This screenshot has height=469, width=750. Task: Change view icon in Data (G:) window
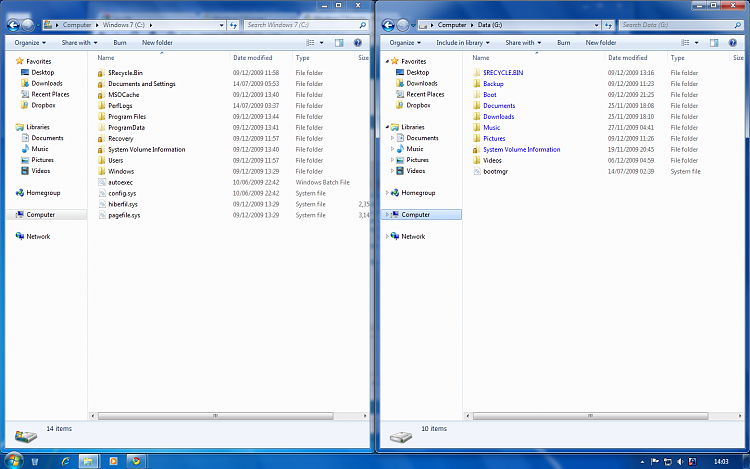point(685,43)
